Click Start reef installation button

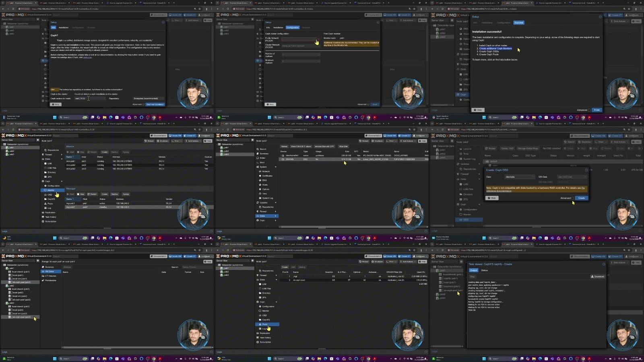[x=155, y=104]
